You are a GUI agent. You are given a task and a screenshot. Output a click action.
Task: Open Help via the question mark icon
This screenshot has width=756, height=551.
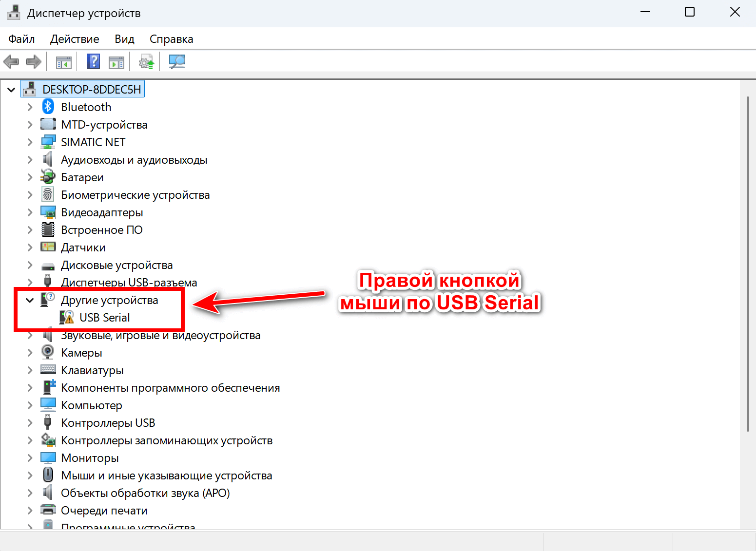pyautogui.click(x=93, y=61)
